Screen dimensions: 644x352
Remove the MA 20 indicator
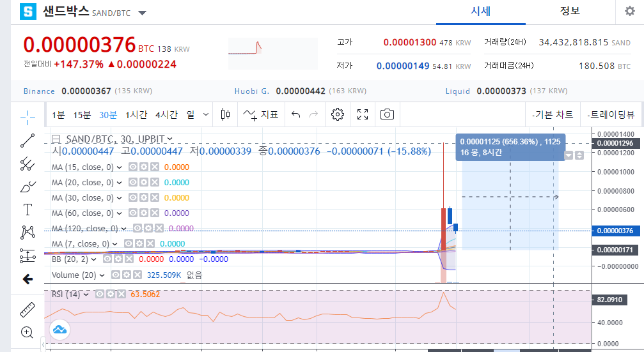(x=154, y=182)
